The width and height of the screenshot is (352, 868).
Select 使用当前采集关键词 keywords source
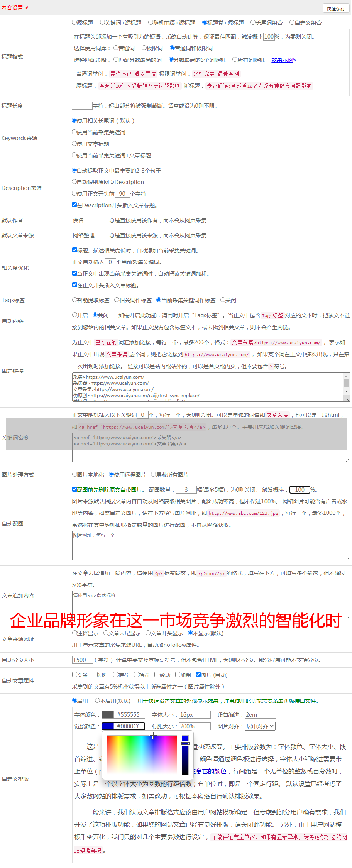74,132
